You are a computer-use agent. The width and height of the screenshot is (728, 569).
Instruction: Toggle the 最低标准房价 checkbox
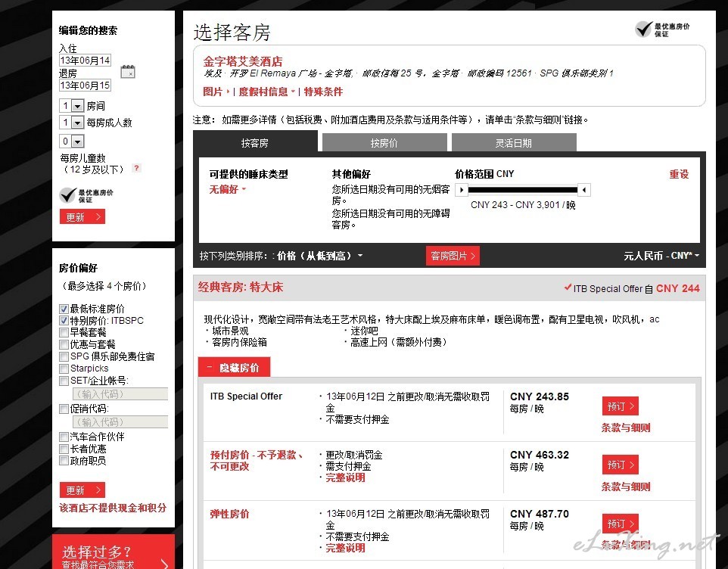coord(64,309)
